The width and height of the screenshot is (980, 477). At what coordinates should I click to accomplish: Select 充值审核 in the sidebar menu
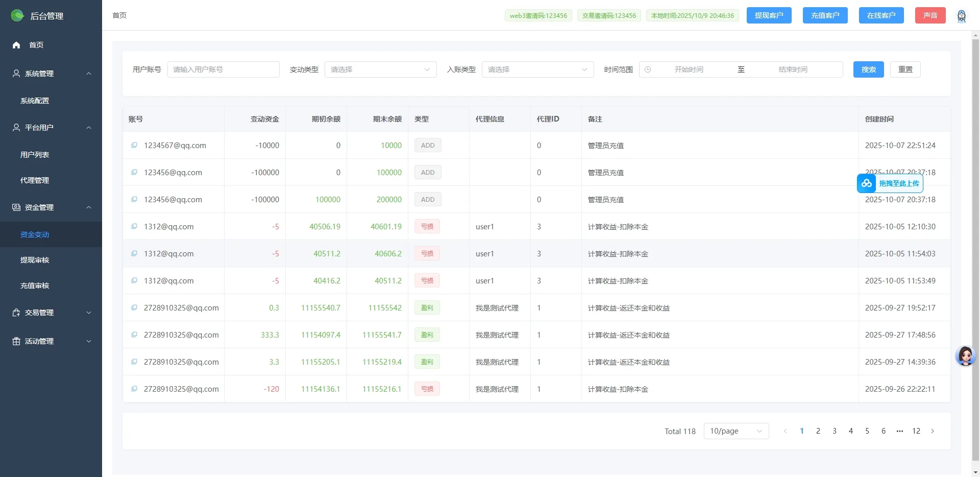(34, 285)
